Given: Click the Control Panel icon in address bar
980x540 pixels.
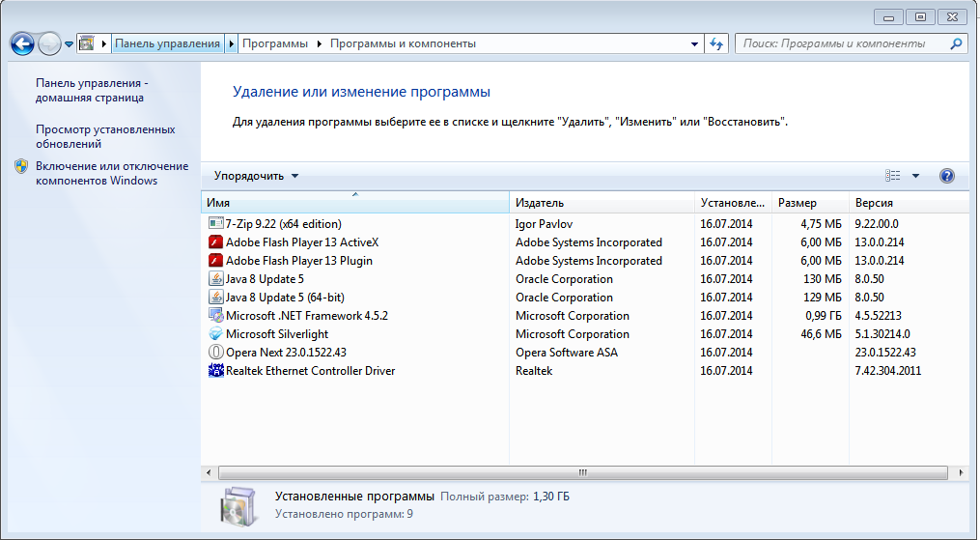Looking at the screenshot, I should tap(86, 43).
